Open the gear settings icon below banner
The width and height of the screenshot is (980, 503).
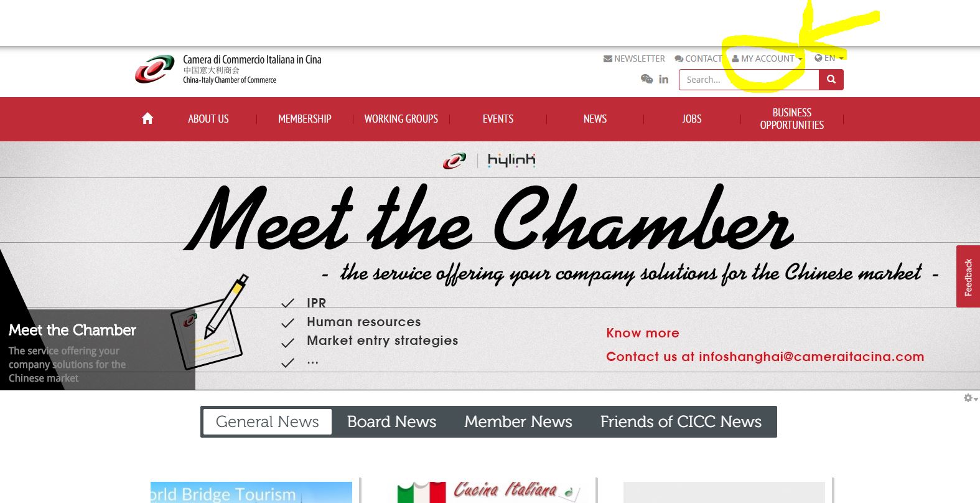pos(971,398)
